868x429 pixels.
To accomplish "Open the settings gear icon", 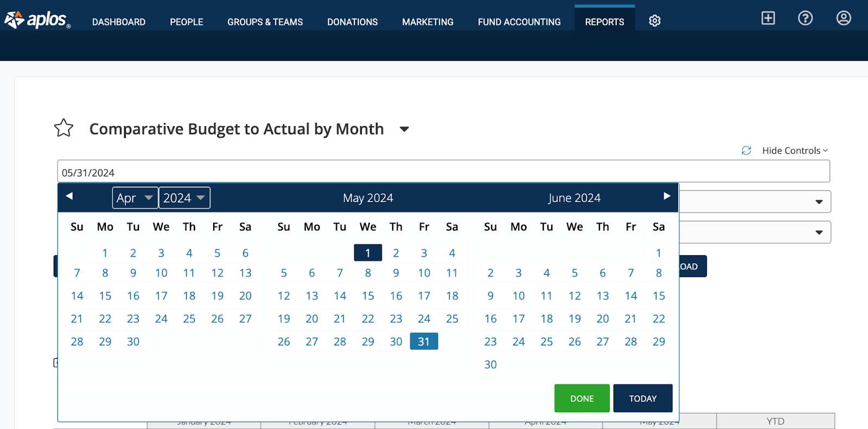I will 655,21.
